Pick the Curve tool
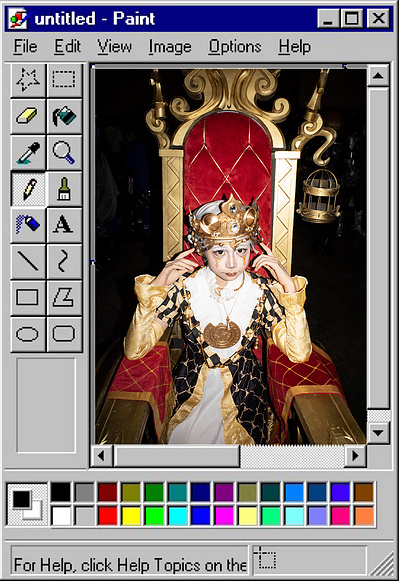 [64, 261]
